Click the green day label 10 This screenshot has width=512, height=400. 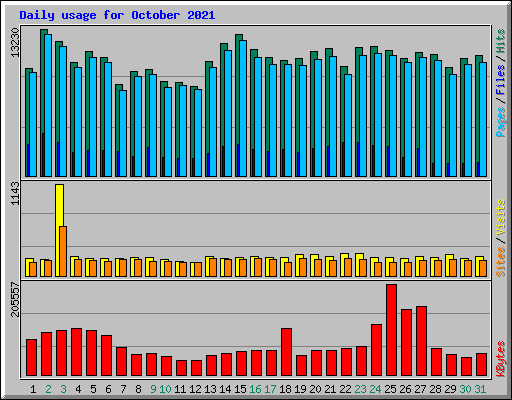coord(165,389)
